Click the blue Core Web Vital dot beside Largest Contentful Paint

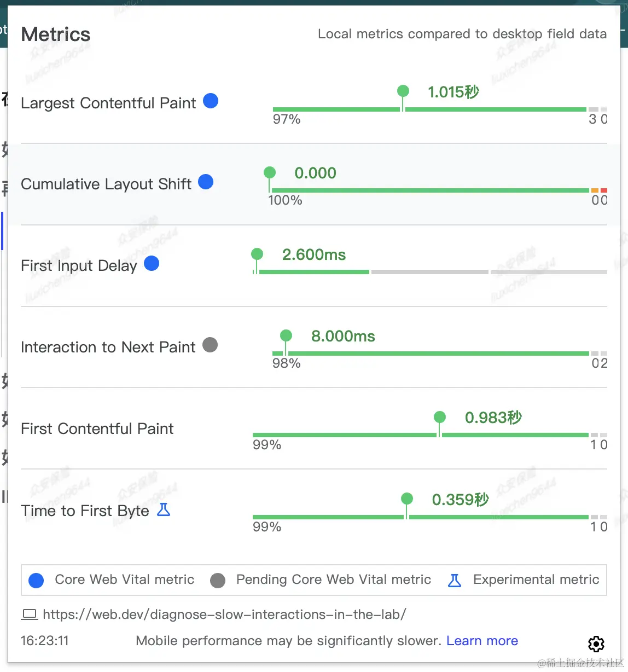click(x=210, y=101)
